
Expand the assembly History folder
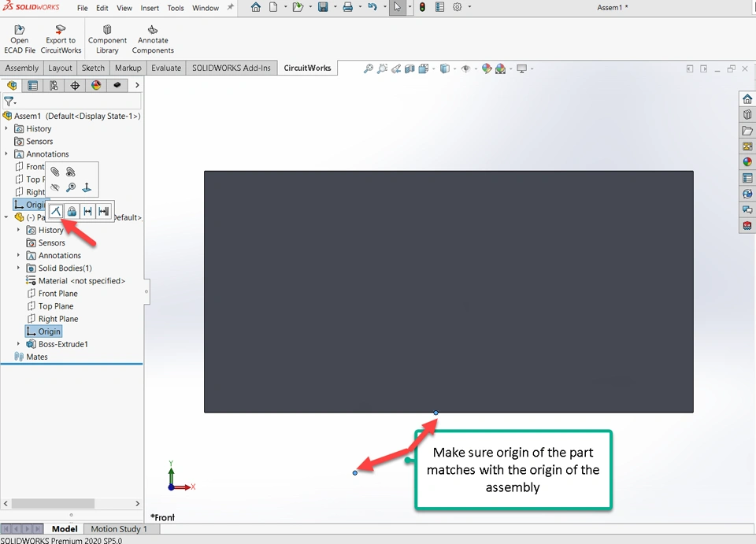click(x=6, y=128)
